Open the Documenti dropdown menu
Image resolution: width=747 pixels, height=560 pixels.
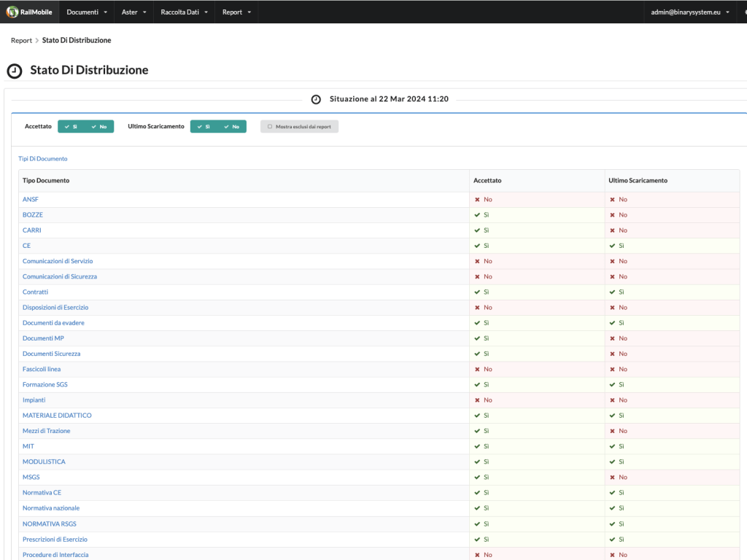click(87, 12)
